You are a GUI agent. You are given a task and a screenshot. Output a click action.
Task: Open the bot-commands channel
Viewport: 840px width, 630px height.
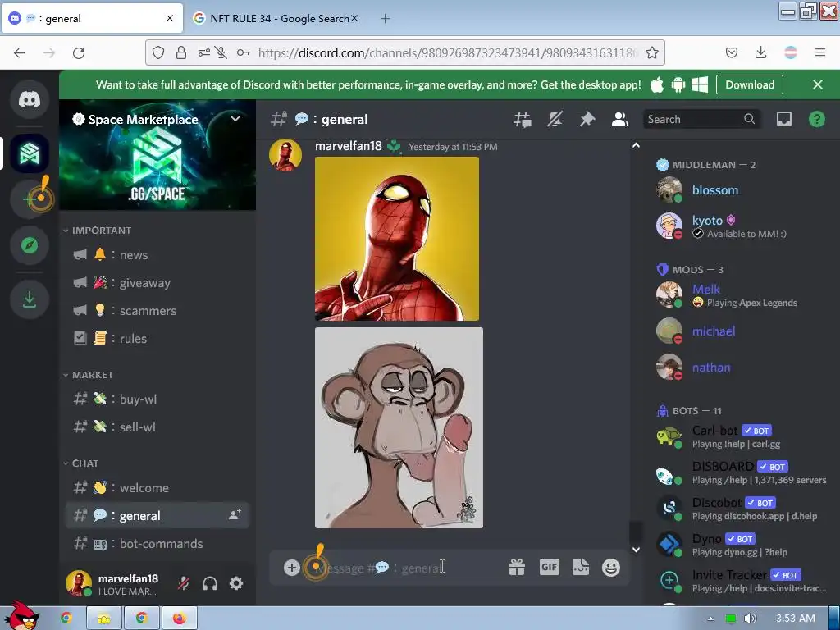[157, 544]
